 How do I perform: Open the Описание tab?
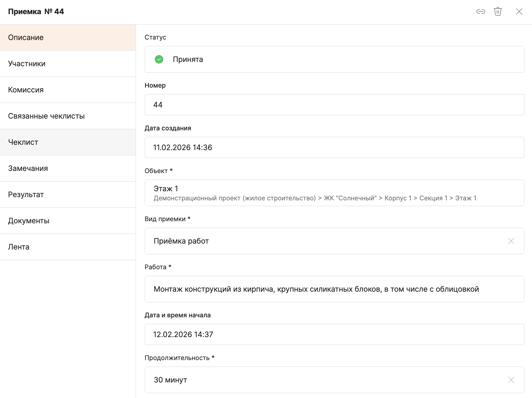click(x=68, y=37)
